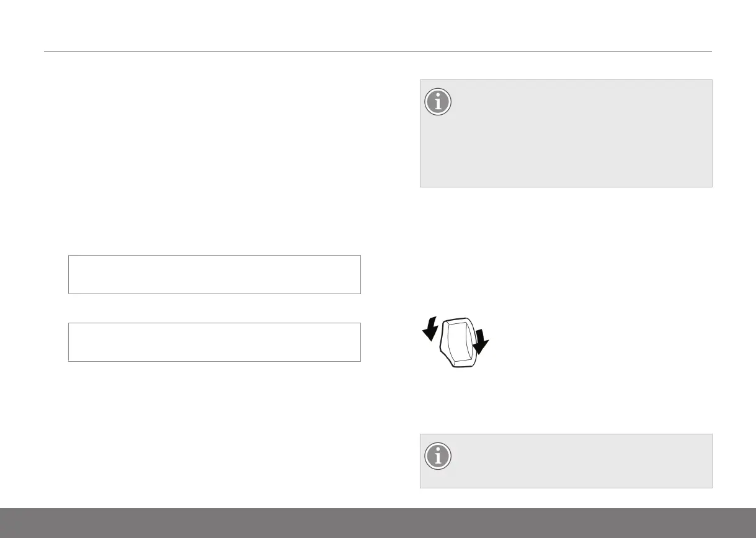Click the white gap between the two outlined boxes

[x=214, y=308]
